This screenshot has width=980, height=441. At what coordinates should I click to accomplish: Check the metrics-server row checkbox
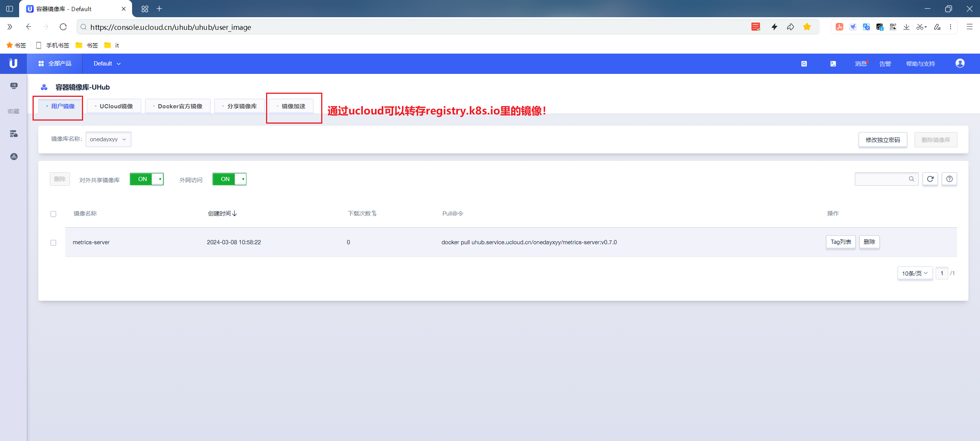(x=53, y=243)
